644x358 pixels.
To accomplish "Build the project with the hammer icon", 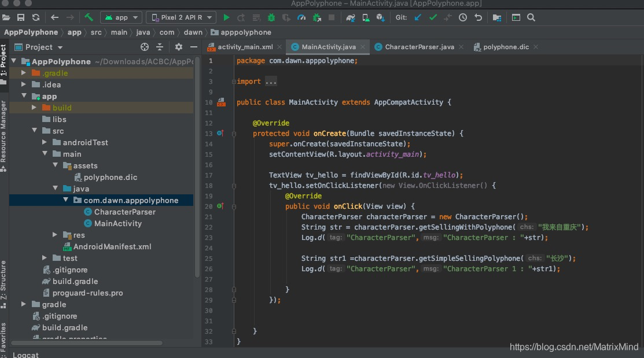I will [89, 18].
